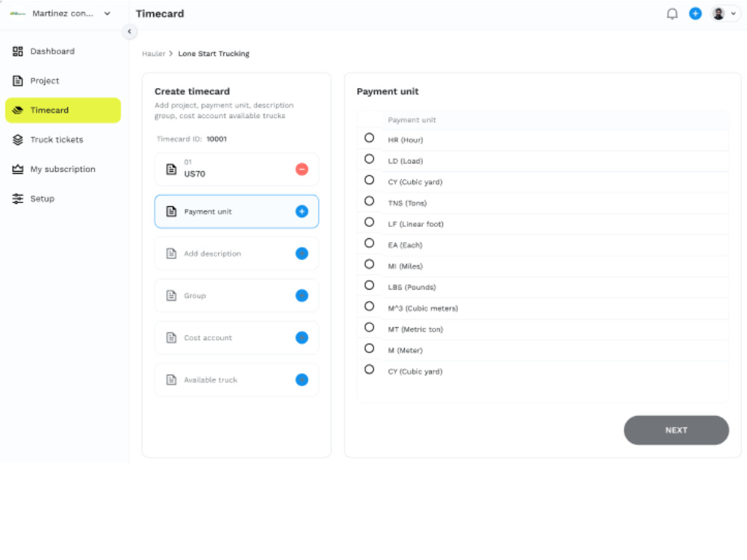Select the MT (Metric ton) radio button
This screenshot has width=747, height=560.
coord(369,328)
